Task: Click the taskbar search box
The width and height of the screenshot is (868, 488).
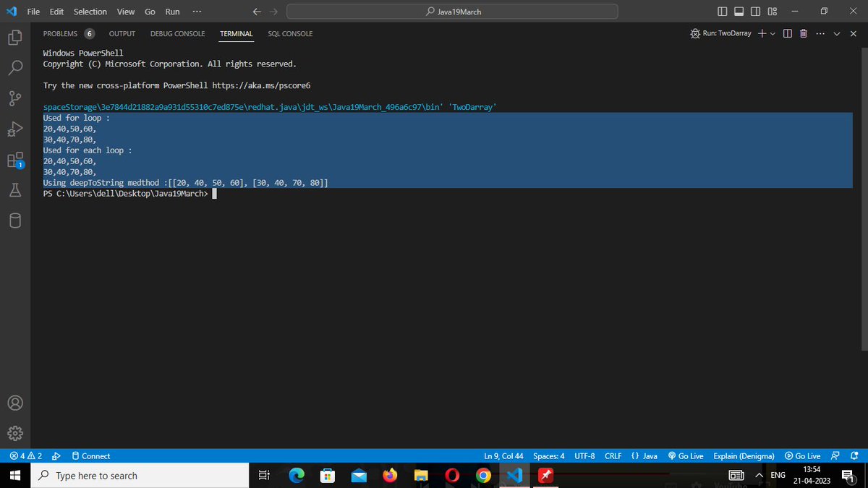Action: click(140, 476)
